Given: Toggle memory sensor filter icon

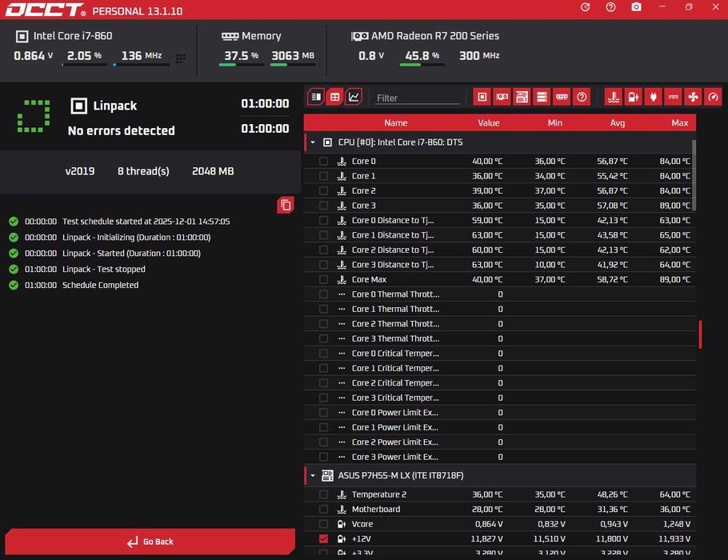Looking at the screenshot, I should point(562,97).
